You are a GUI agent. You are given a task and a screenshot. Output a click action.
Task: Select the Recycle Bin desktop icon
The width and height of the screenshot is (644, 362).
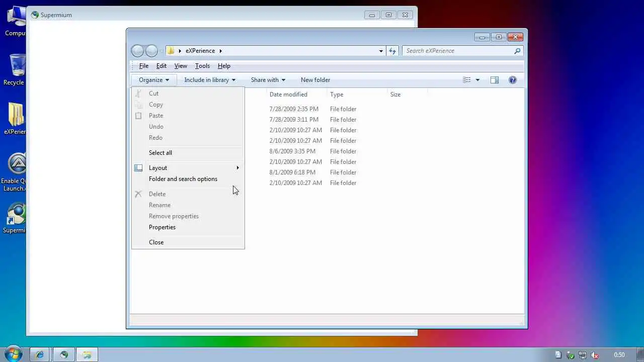[15, 70]
